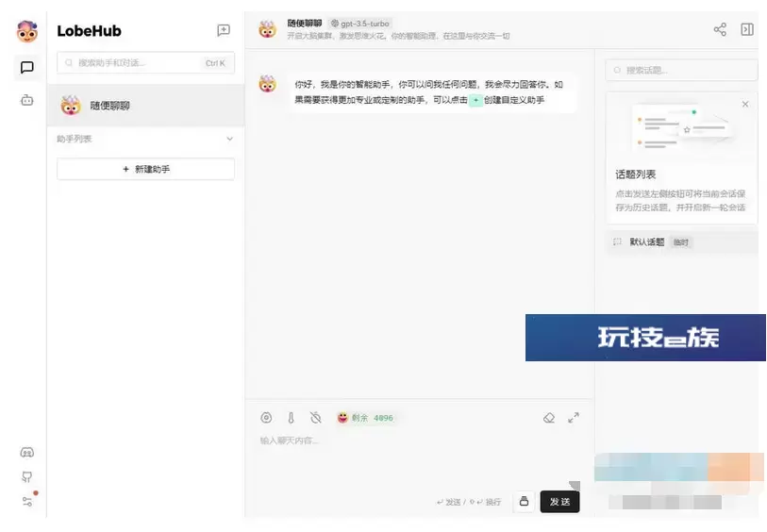Open the chat bubble icon in left sidebar
The image size is (767, 532).
27,67
